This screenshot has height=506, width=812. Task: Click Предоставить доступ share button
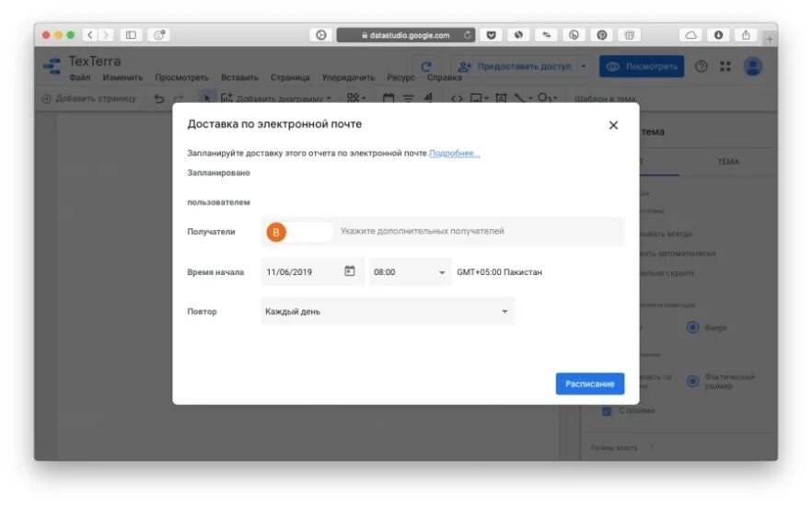[516, 66]
